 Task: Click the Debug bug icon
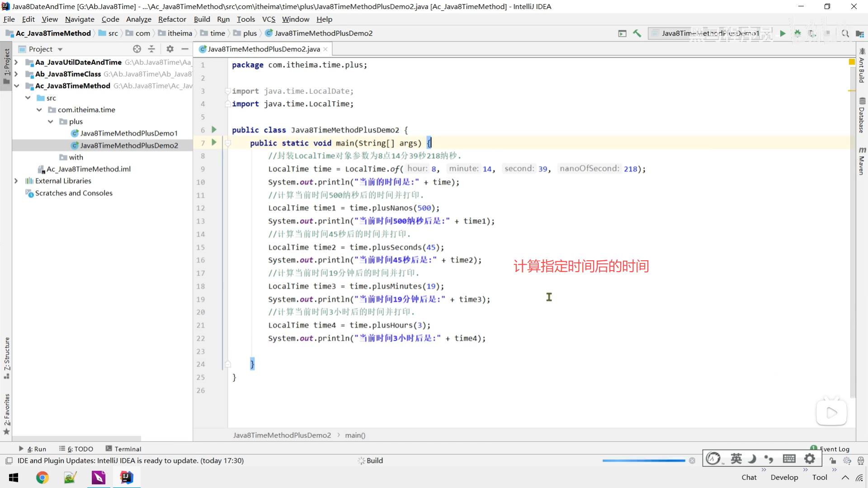point(797,33)
